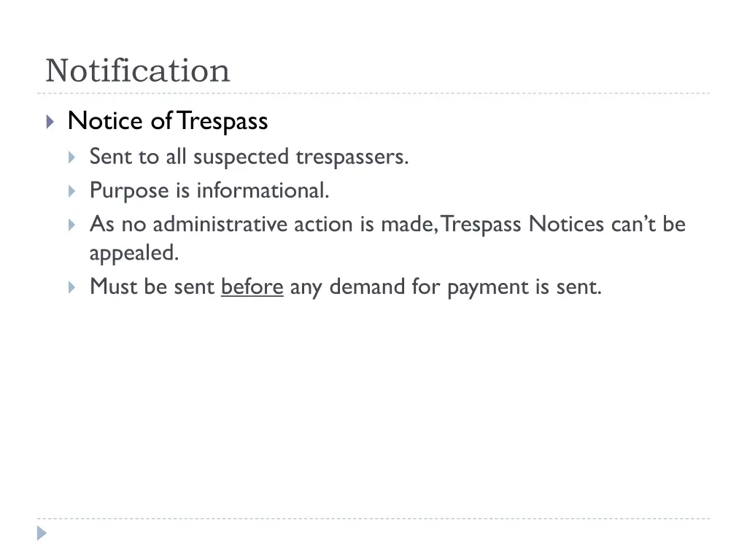This screenshot has height=560, width=747.
Task: Click the dashed footer line above the triangle
Action: coord(373,518)
